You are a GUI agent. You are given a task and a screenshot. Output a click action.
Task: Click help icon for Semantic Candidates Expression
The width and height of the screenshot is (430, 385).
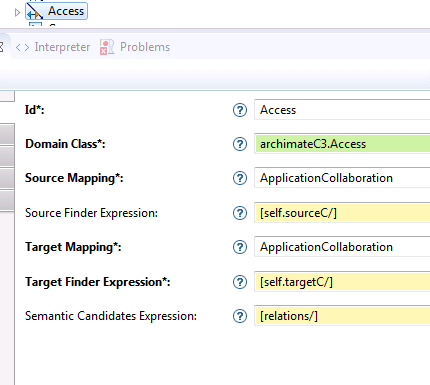point(240,316)
